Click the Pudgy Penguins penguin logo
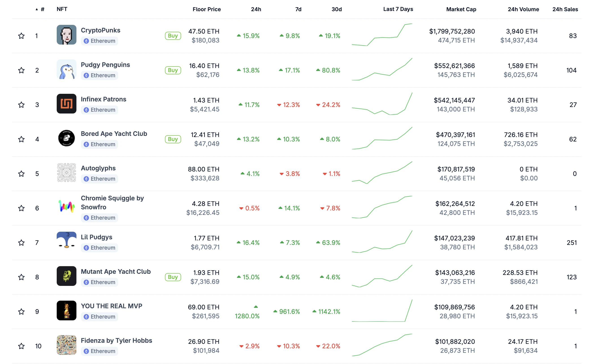Screen dimensions: 589x364 pos(66,70)
